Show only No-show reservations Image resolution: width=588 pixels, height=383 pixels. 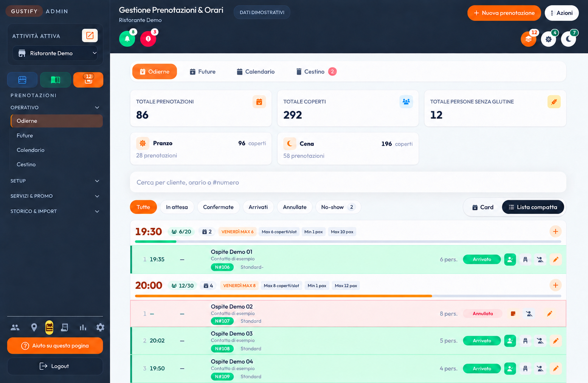tap(338, 207)
